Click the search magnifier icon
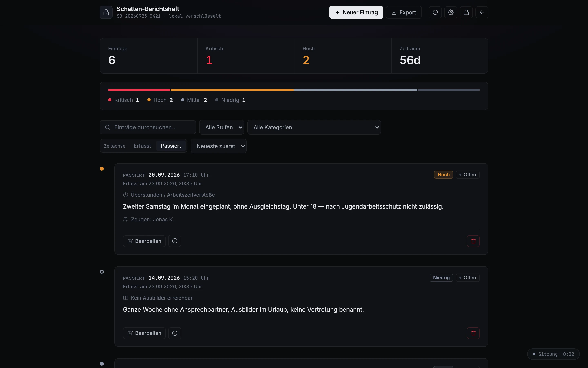Screen dimensions: 588x368 (107, 127)
